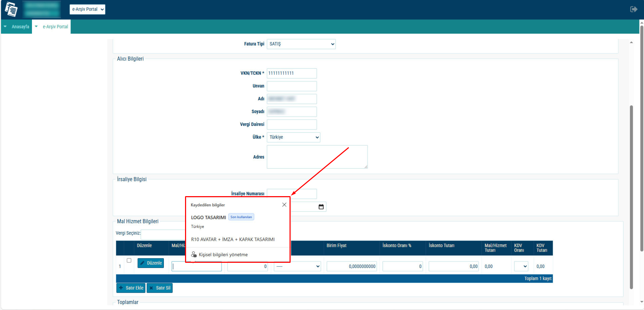Click the pencil Düzenle button in row 1
644x310 pixels.
(151, 263)
